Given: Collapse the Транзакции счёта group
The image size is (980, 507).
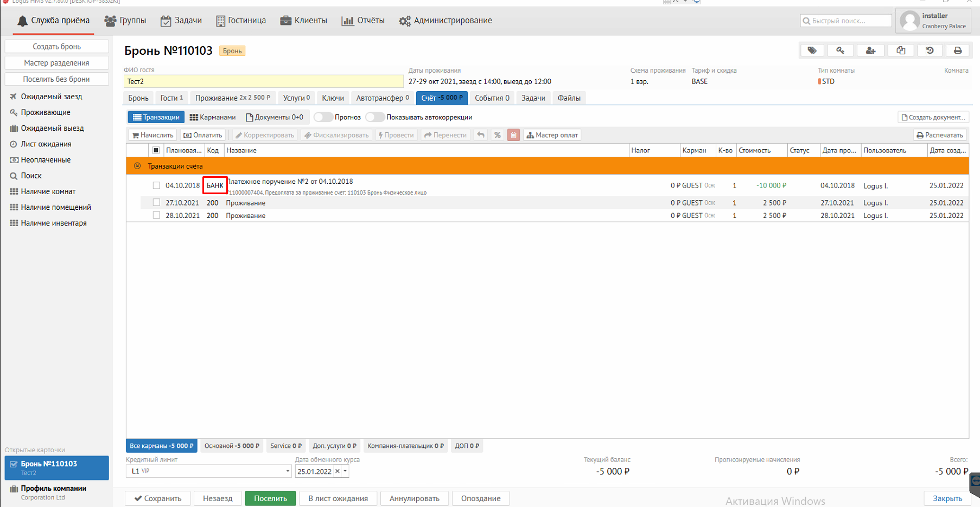Looking at the screenshot, I should click(137, 166).
